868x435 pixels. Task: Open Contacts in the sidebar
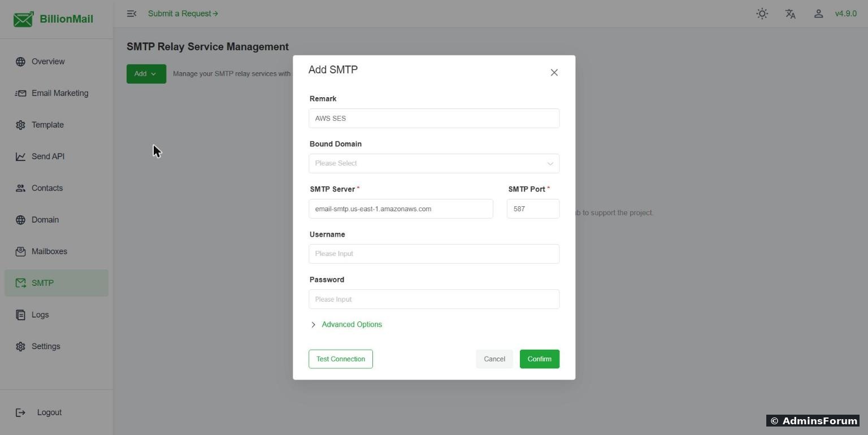click(57, 188)
